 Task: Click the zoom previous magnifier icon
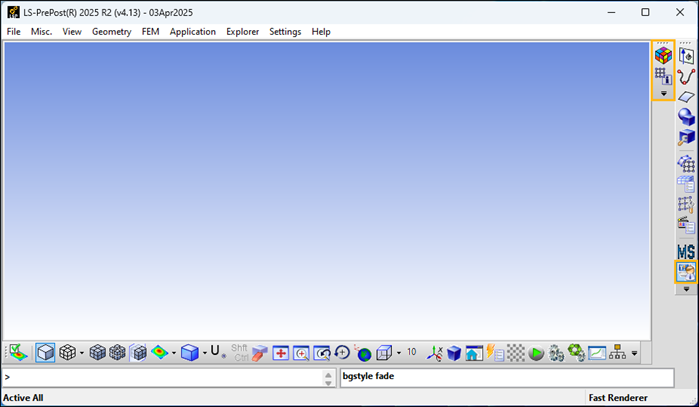322,353
